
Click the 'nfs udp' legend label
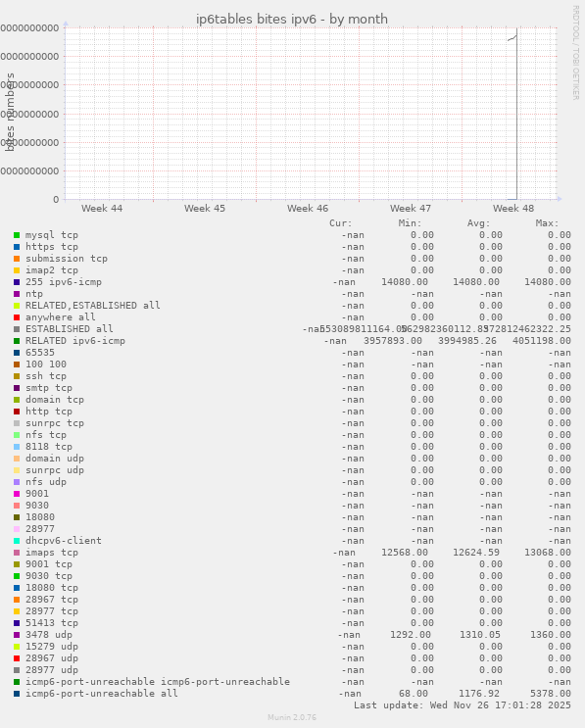pyautogui.click(x=46, y=482)
